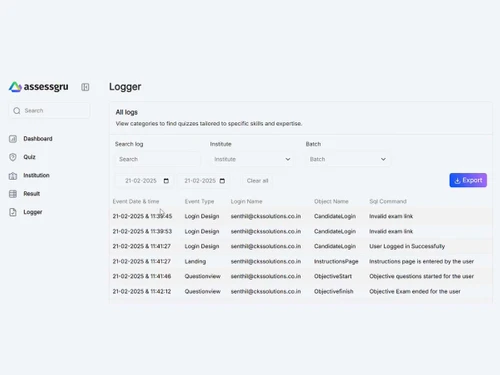500x375 pixels.
Task: Click the All logs section title
Action: click(x=126, y=112)
